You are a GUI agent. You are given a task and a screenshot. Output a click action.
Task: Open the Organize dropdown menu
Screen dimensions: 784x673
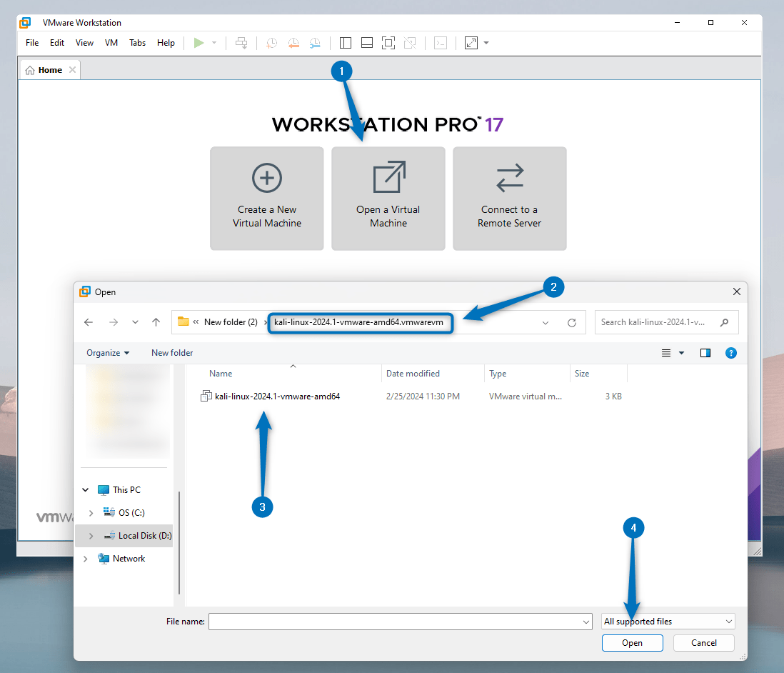(x=108, y=353)
